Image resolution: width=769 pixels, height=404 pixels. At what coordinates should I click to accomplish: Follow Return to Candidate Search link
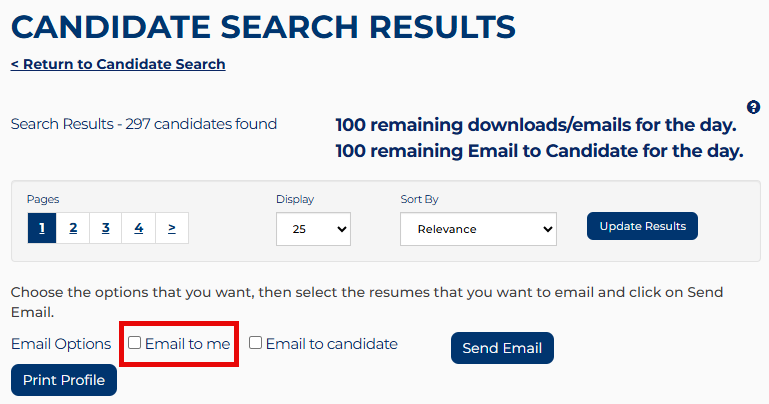118,64
